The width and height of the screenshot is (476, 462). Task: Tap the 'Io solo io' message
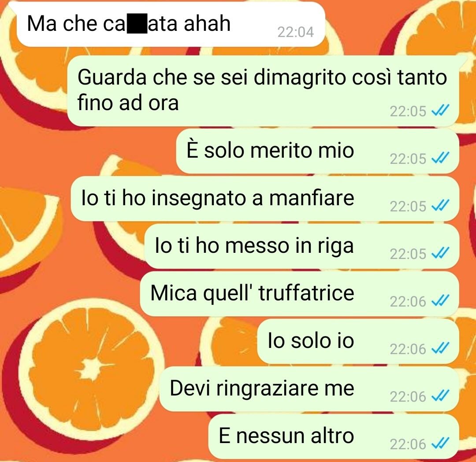pyautogui.click(x=358, y=342)
